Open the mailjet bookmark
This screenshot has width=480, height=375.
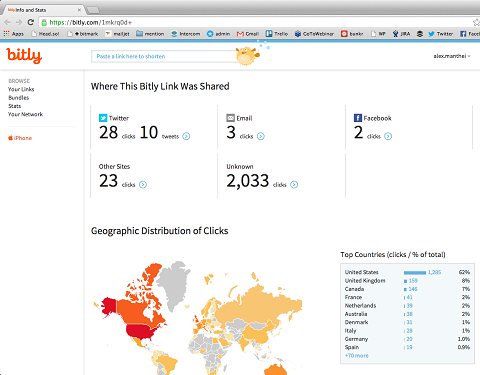(117, 34)
